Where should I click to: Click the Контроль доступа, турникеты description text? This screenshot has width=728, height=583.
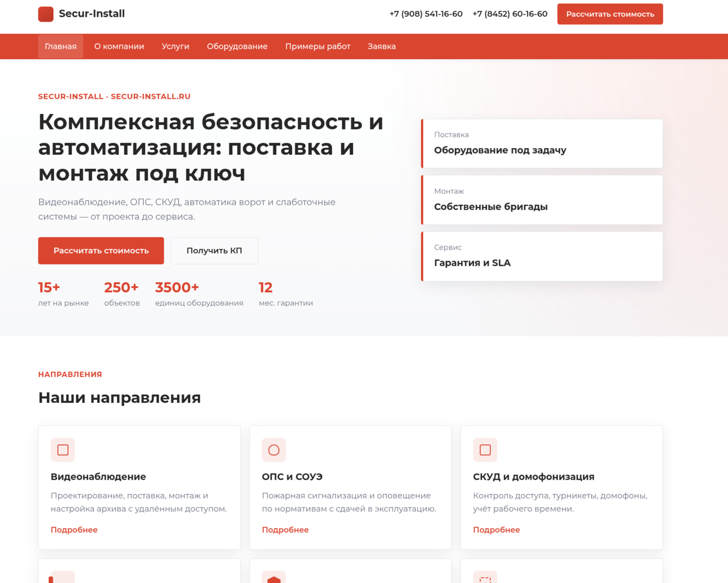pos(560,502)
